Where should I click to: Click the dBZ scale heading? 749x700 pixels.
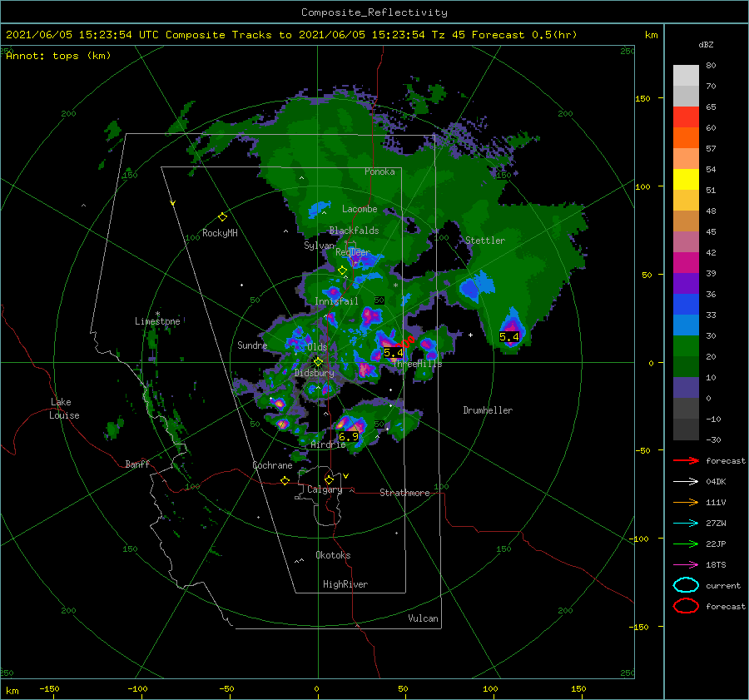coord(706,45)
